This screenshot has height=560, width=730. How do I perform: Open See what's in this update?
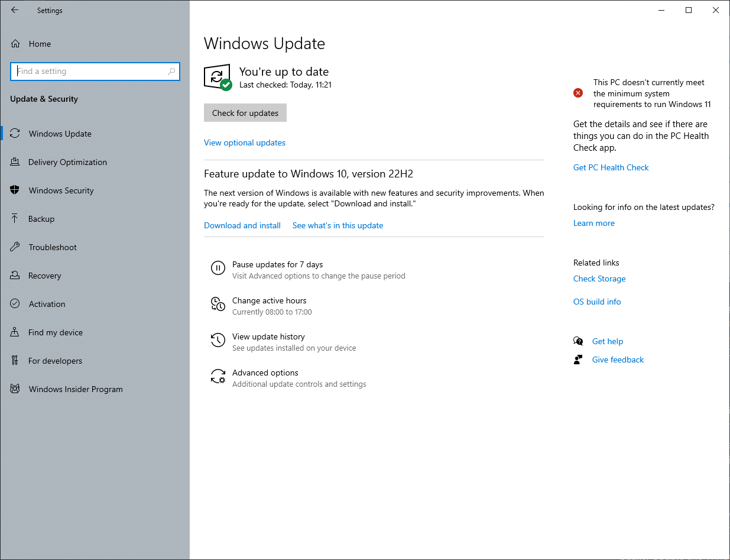pyautogui.click(x=338, y=225)
